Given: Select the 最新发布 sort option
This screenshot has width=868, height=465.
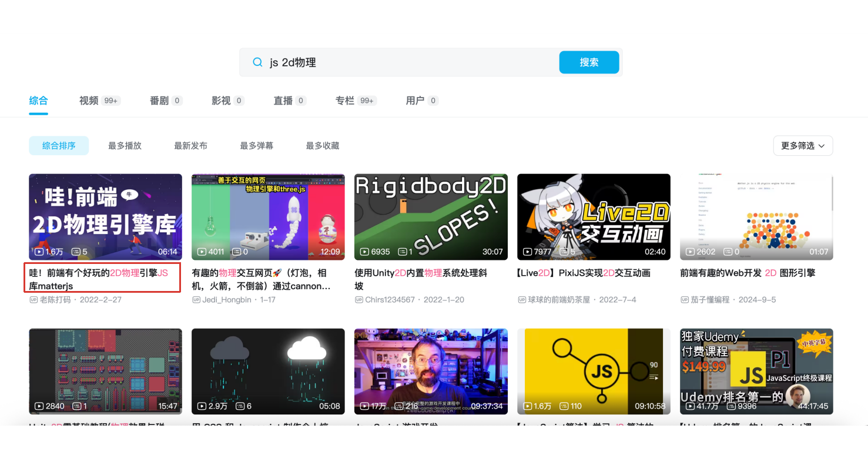Looking at the screenshot, I should (x=190, y=146).
